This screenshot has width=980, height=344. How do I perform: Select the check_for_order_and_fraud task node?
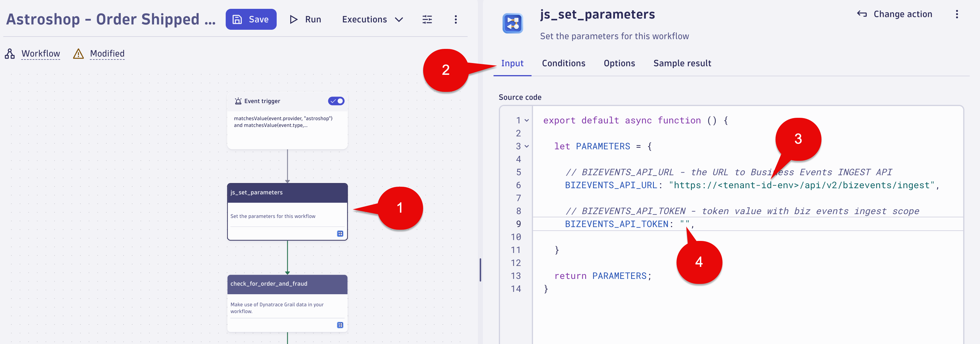pos(287,303)
